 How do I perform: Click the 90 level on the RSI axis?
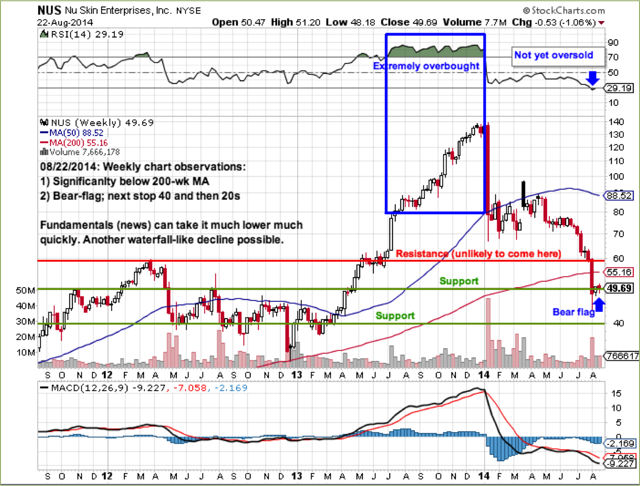point(613,42)
